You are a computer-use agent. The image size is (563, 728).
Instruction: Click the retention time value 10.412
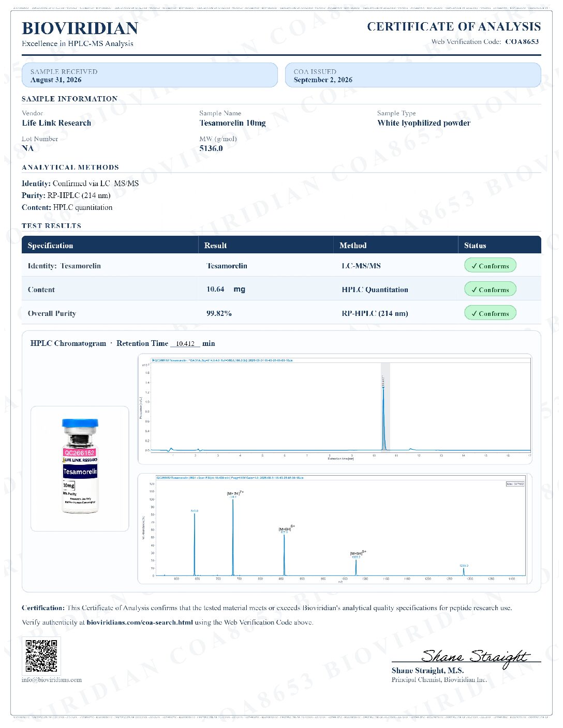(185, 344)
